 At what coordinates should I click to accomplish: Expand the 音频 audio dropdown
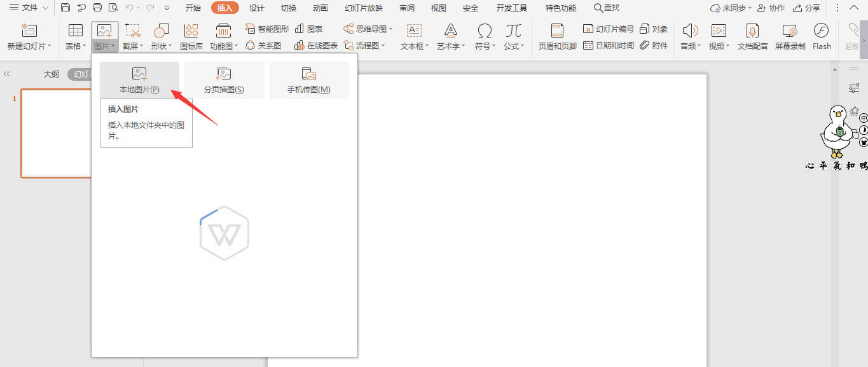tap(689, 36)
